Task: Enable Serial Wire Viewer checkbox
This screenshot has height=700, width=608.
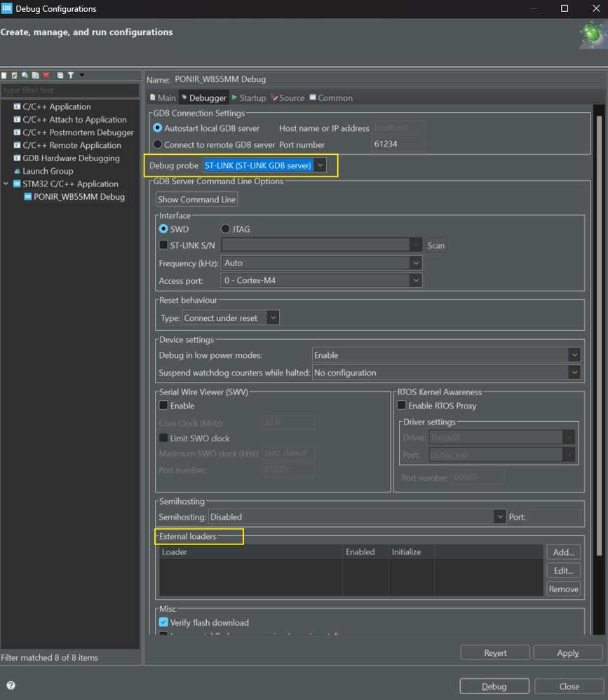Action: (163, 406)
